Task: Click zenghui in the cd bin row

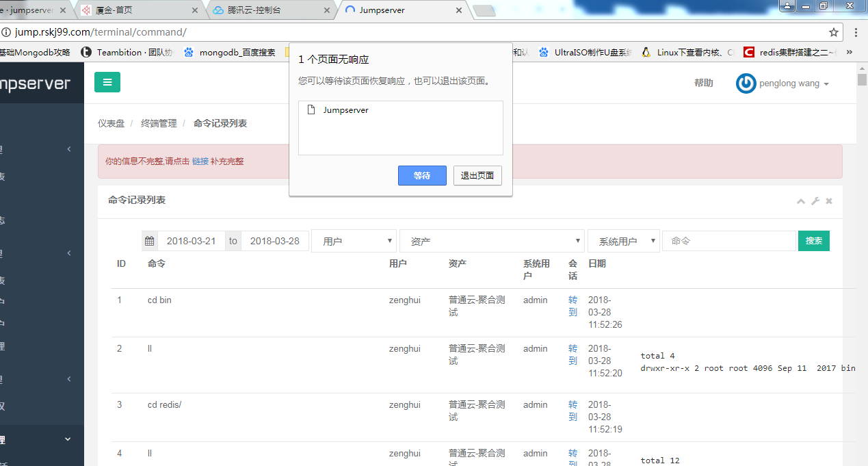Action: click(x=404, y=300)
